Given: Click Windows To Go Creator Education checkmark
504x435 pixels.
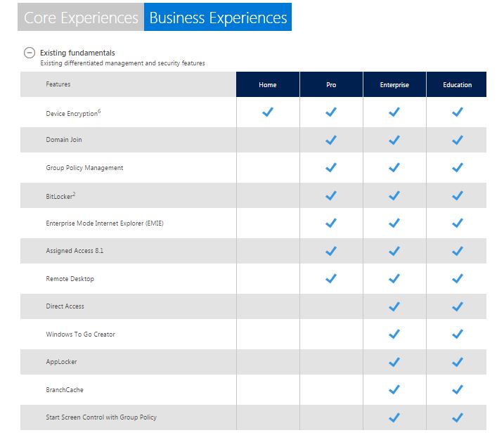Looking at the screenshot, I should 458,334.
